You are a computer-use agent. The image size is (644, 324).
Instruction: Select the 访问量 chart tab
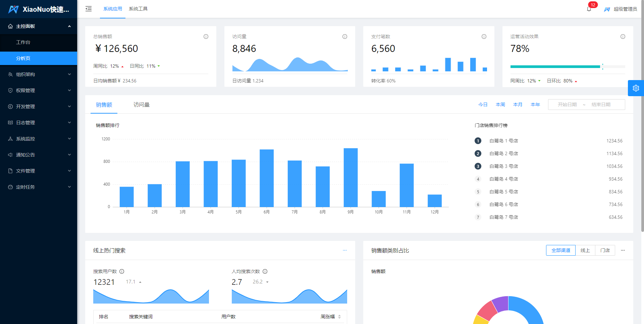[x=142, y=105]
